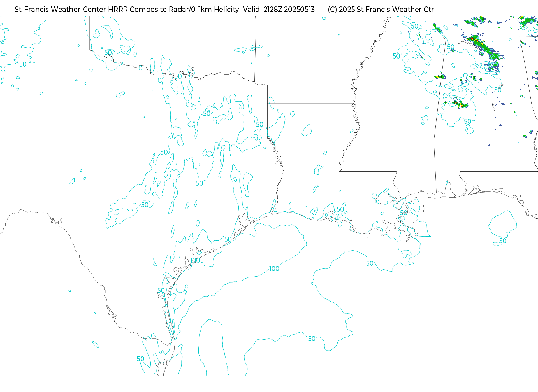Screen dimensions: 538x392
Task: Click the "St-Francis Weather-Center" title text
Action: (x=60, y=10)
